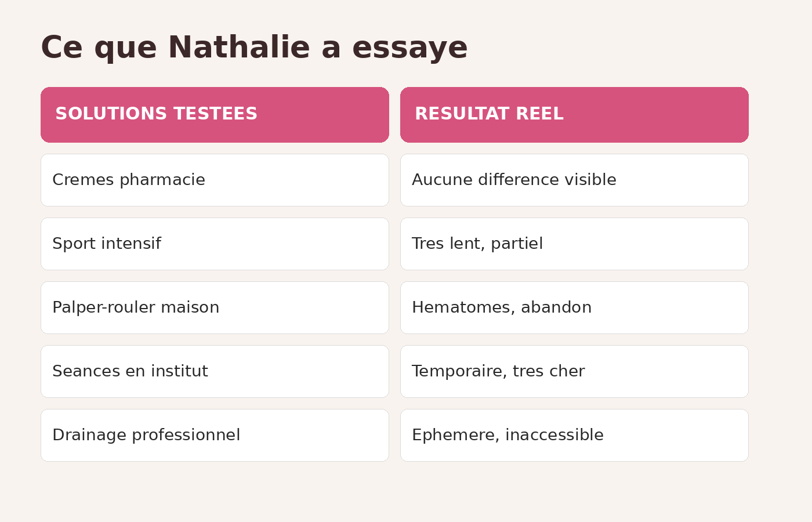Click the title 'Ce que Nathalie a essaye'
Screen dimensions: 812x522
[x=254, y=48]
